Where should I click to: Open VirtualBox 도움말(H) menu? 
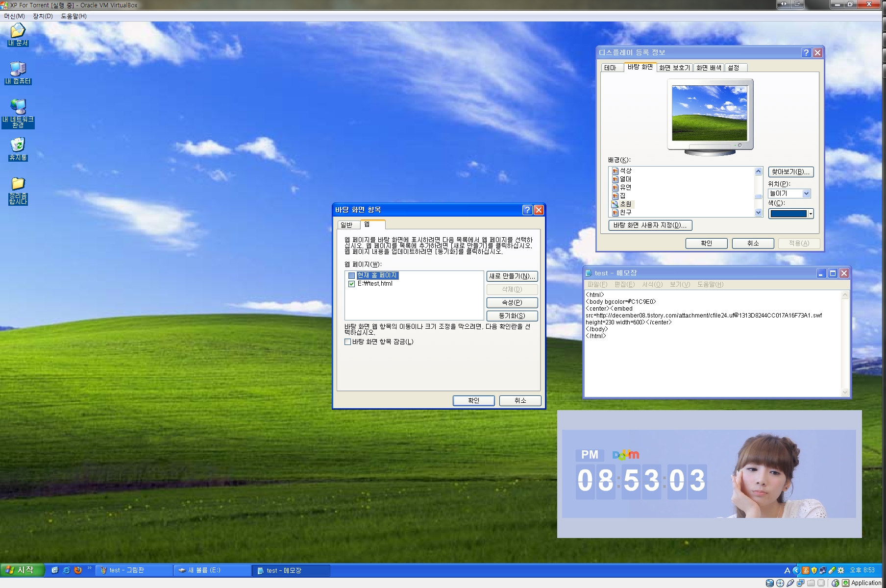pos(74,16)
